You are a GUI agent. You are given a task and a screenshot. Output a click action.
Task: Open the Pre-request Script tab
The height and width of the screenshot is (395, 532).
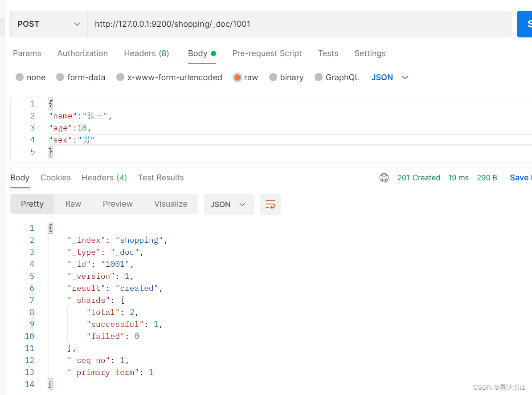tap(267, 53)
